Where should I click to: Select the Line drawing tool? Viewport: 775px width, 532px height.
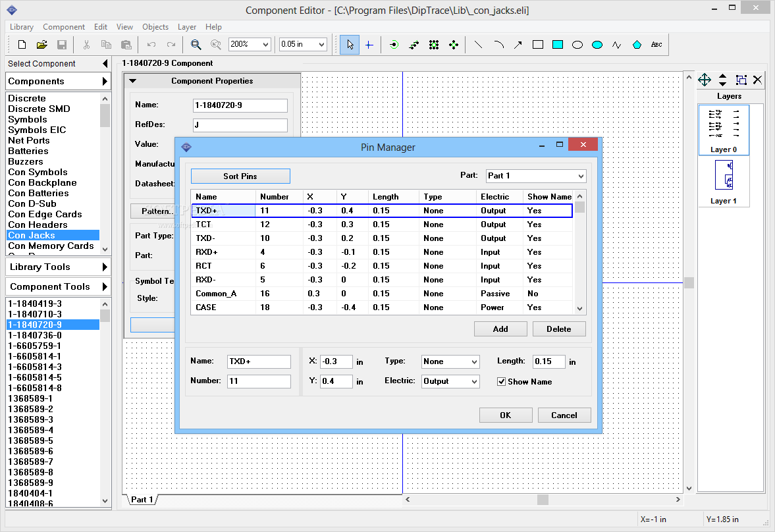pos(479,45)
